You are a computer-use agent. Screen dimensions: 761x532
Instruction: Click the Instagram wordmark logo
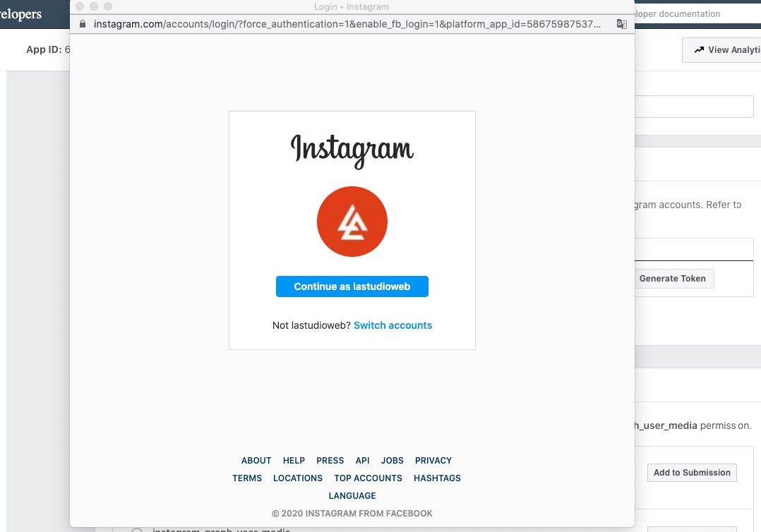click(352, 150)
